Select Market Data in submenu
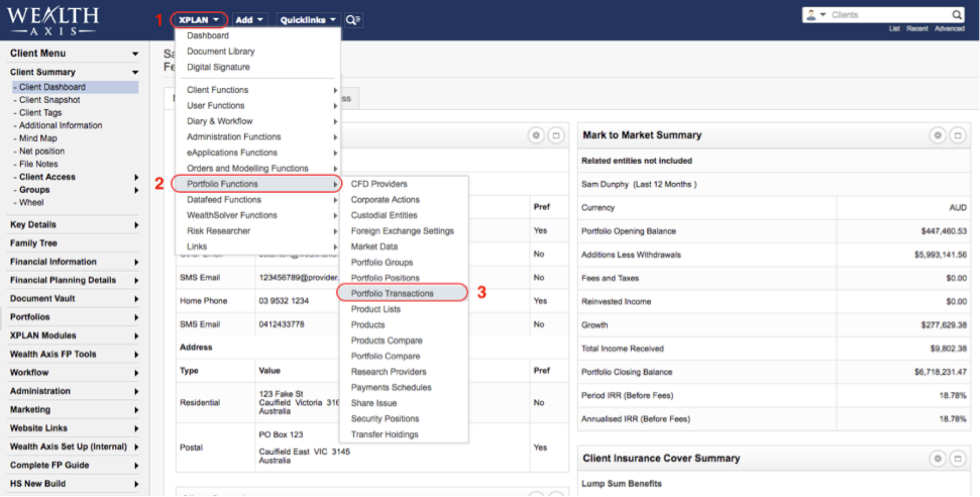980x497 pixels. point(374,247)
